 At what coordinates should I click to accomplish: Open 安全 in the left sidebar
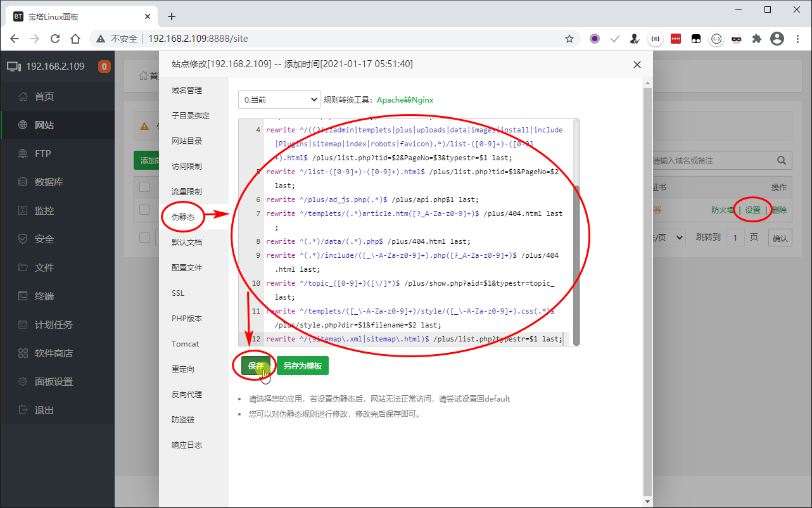(x=57, y=239)
